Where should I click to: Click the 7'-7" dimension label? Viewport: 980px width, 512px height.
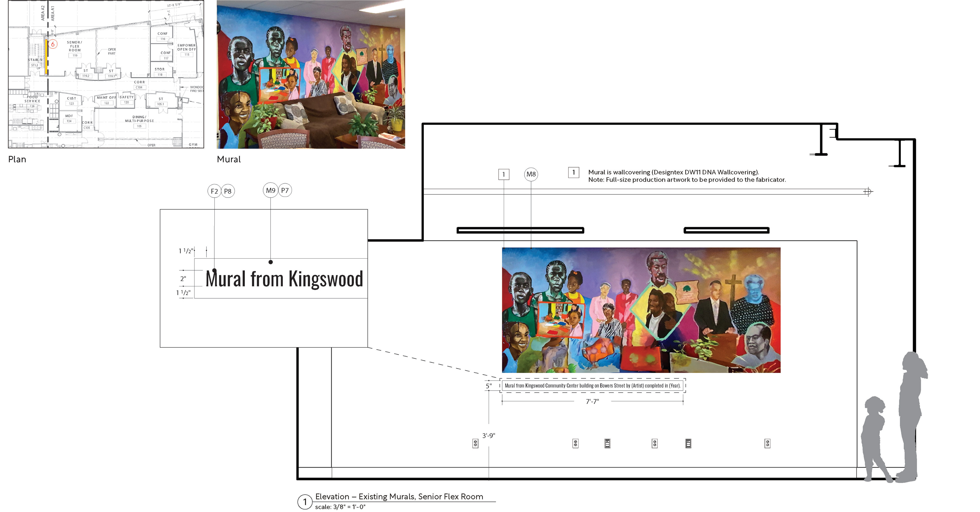coord(592,401)
